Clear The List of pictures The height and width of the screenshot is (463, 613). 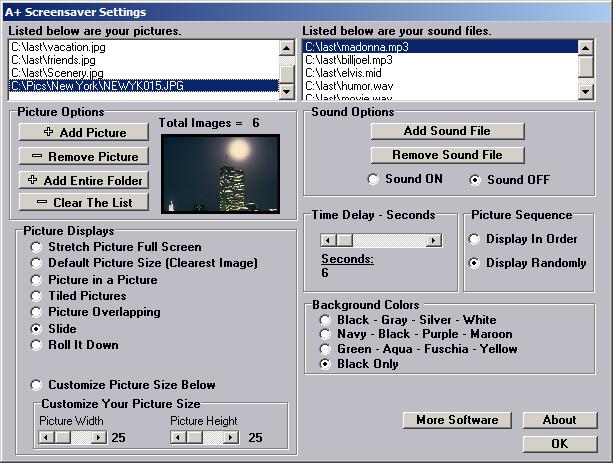[x=84, y=202]
